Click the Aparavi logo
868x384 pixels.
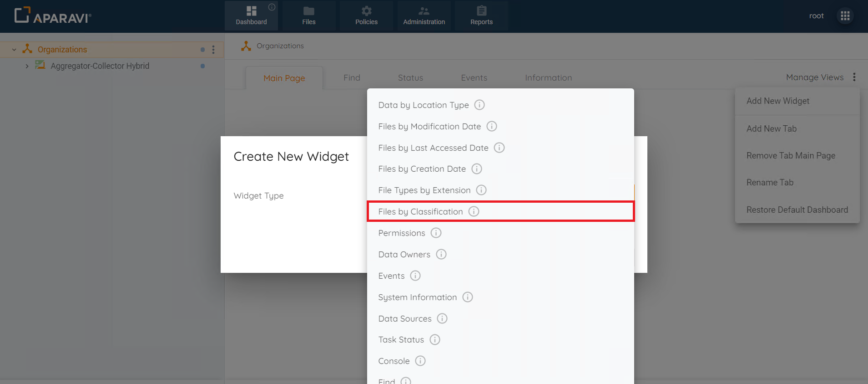(52, 15)
